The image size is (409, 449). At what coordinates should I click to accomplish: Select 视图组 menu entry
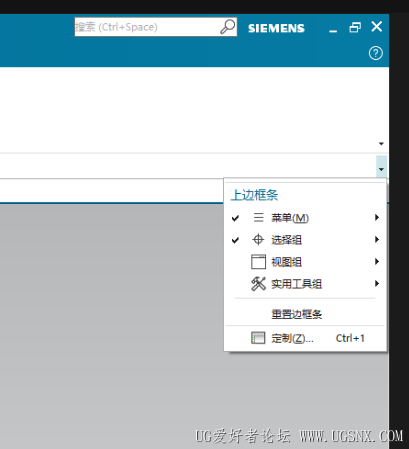(x=305, y=262)
